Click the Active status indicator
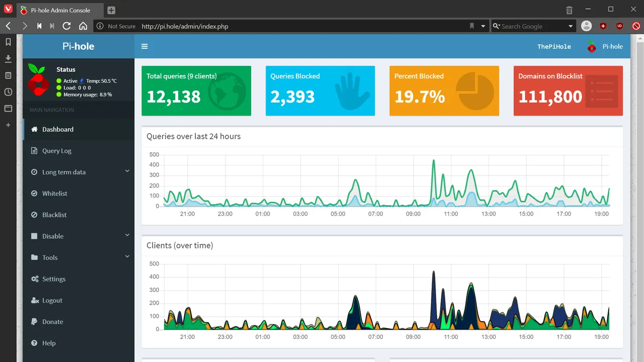Screen dimensions: 644x362 (67, 81)
